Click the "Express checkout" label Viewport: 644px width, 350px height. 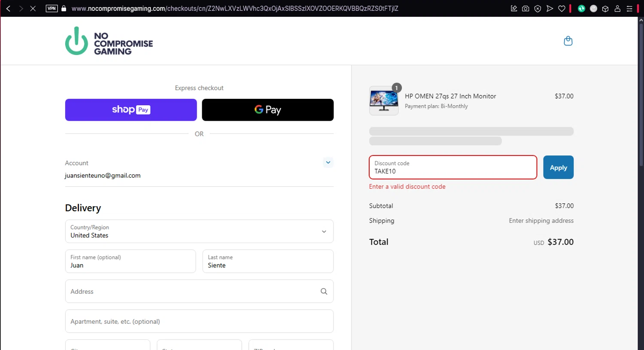tap(199, 88)
